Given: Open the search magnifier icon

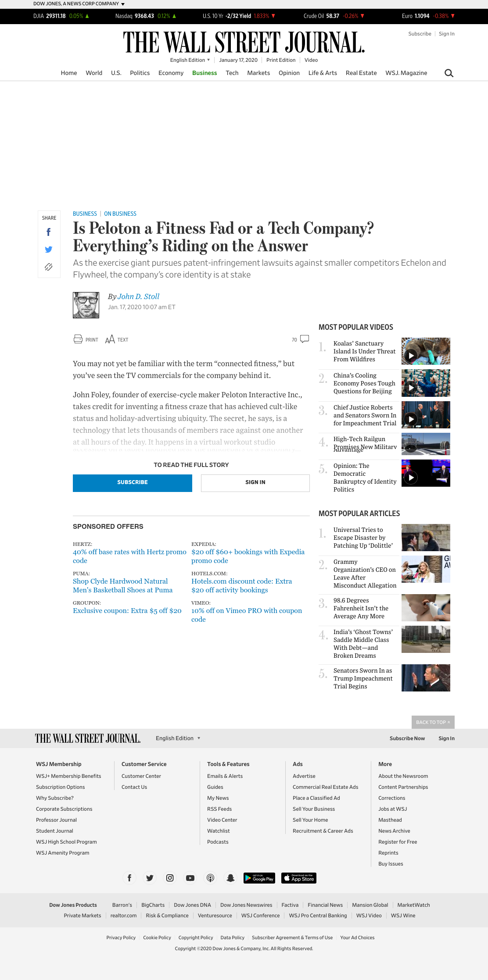Looking at the screenshot, I should click(449, 73).
